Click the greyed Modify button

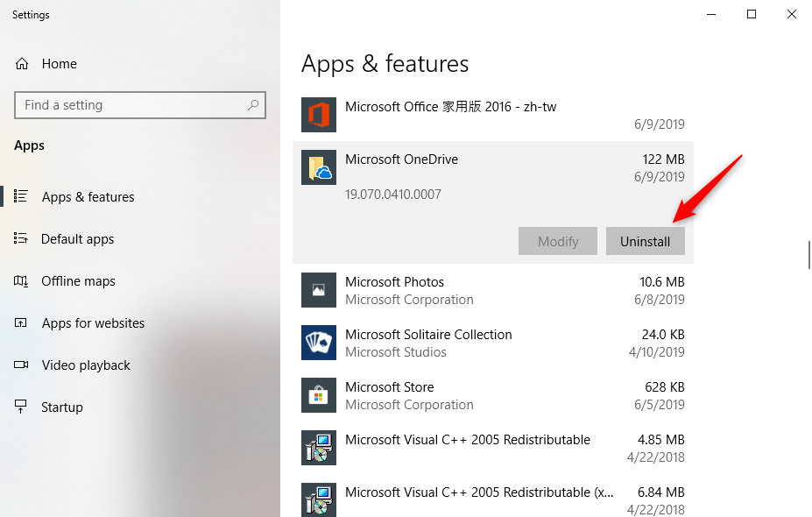click(558, 241)
